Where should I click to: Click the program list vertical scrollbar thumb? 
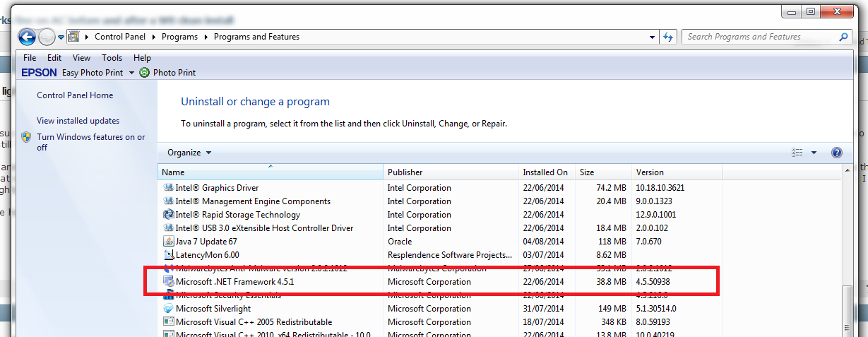point(847,311)
